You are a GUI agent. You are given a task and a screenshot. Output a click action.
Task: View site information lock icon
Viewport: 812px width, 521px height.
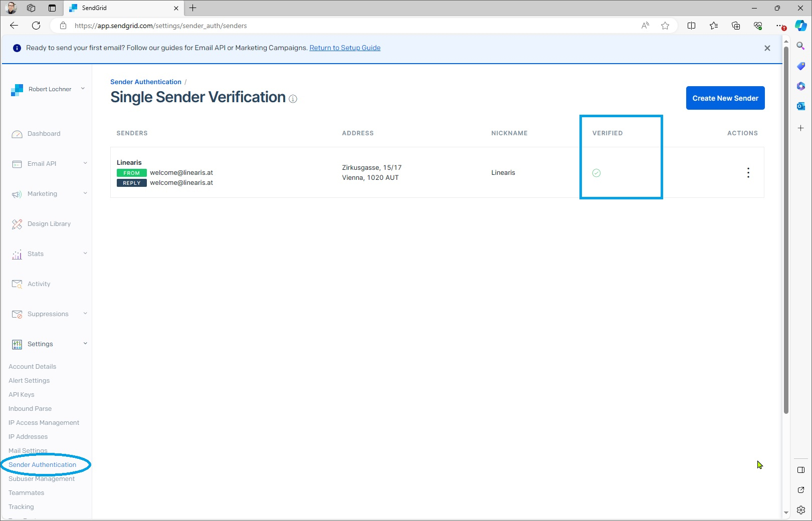[x=63, y=26]
